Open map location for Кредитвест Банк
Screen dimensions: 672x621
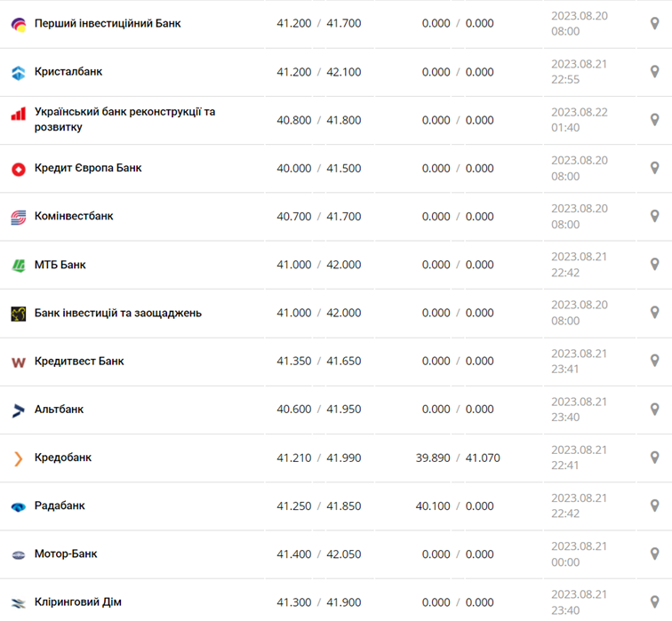click(x=655, y=361)
